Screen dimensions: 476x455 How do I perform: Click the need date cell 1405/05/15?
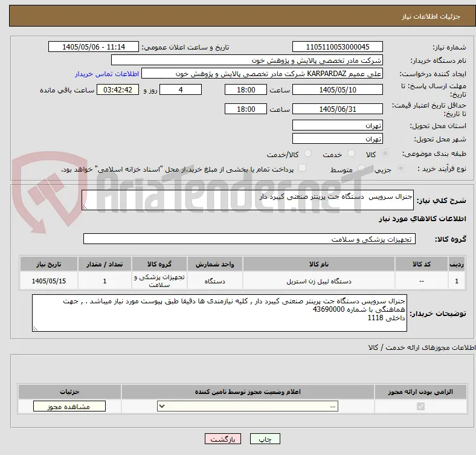[x=48, y=281]
